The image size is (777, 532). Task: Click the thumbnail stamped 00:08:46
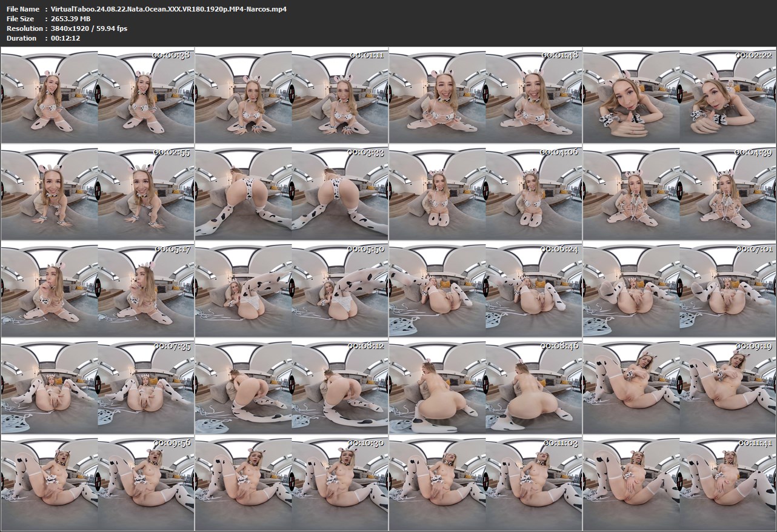(485, 386)
